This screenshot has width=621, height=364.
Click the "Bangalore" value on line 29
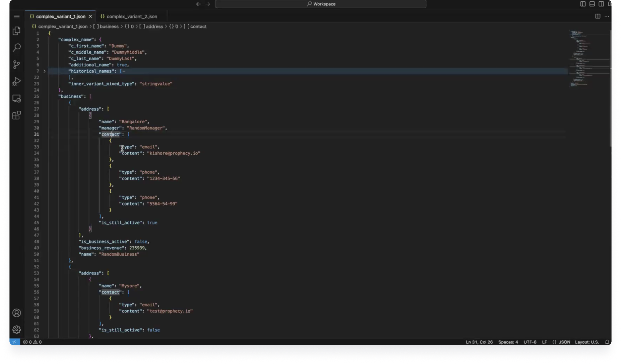click(x=133, y=122)
